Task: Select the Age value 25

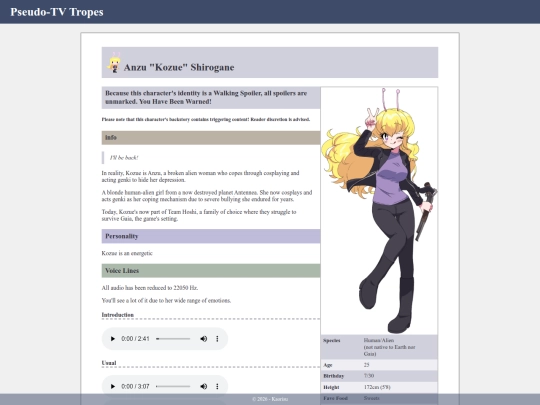Action: tap(366, 365)
